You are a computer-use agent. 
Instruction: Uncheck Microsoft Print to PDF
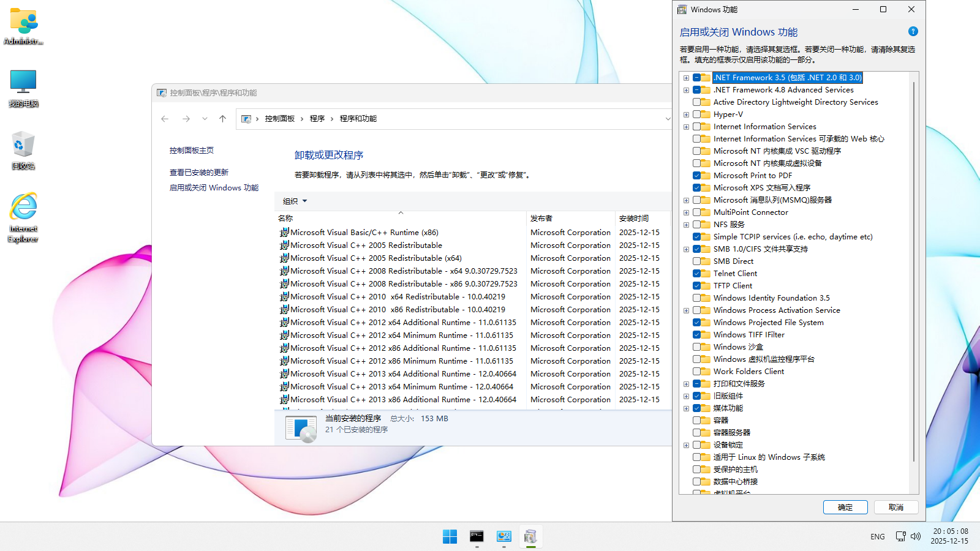pos(696,176)
